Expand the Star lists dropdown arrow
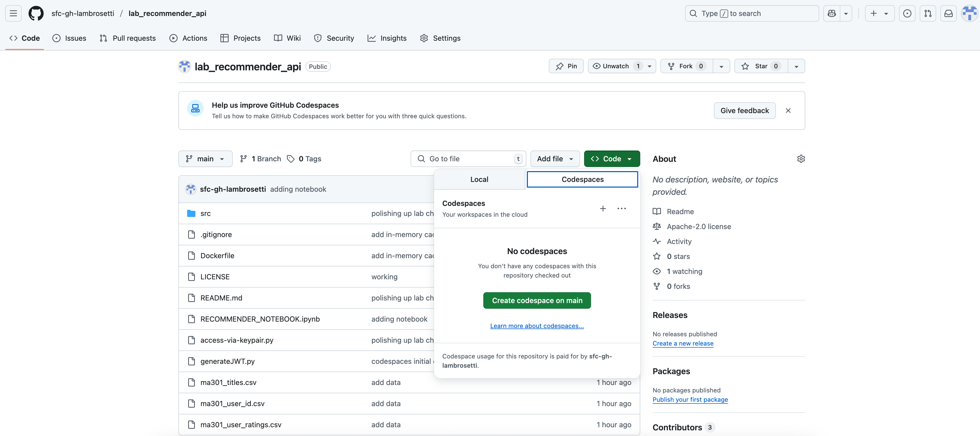This screenshot has height=436, width=980. (796, 66)
